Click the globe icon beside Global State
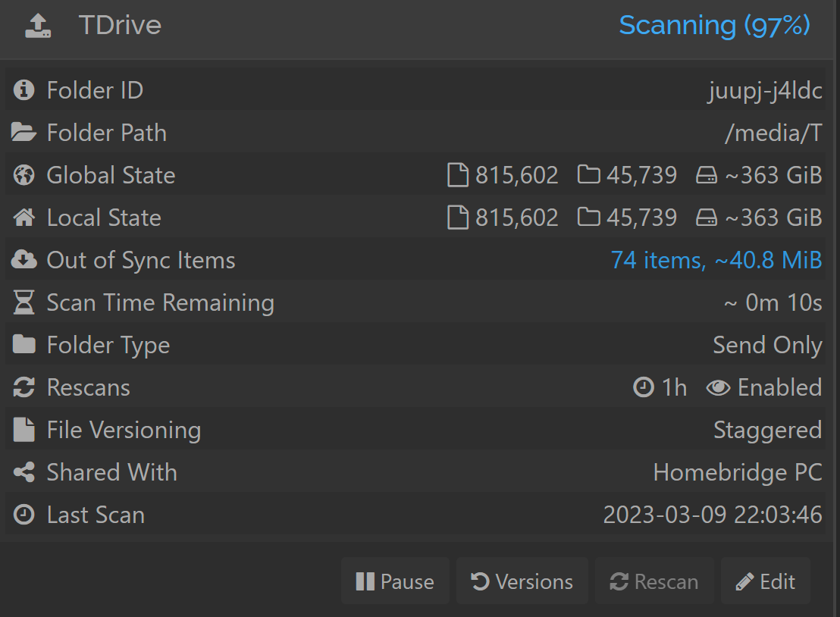 click(x=24, y=175)
